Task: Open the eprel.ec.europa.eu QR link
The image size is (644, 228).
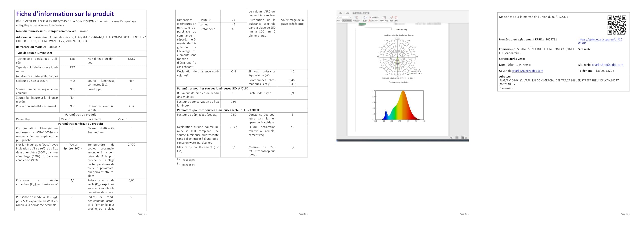Action: click(x=600, y=40)
